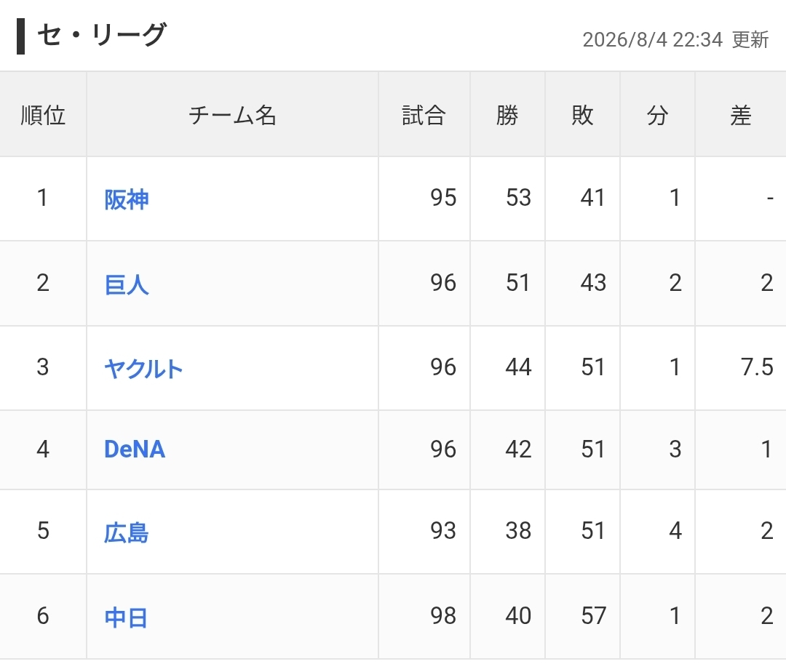Click the 試合 column header
786x672 pixels.
click(424, 115)
